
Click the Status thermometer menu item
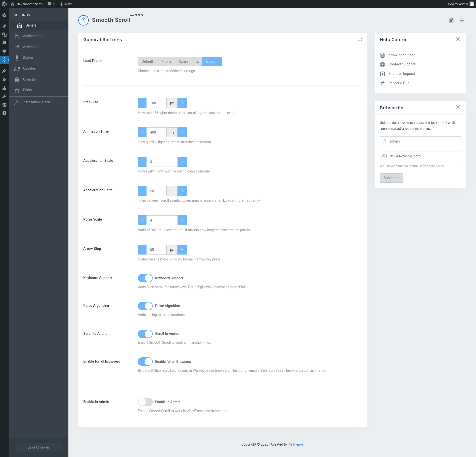pos(28,58)
